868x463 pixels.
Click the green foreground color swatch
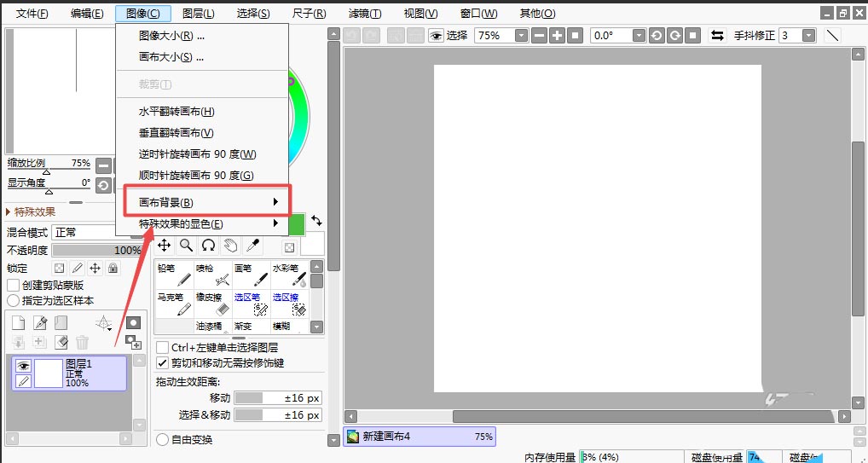click(296, 224)
